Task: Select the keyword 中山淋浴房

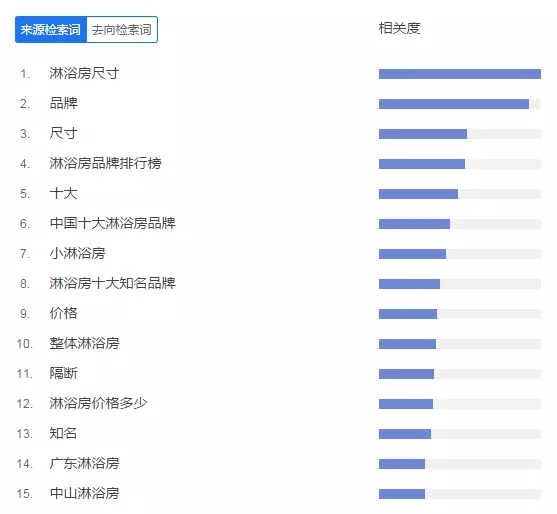Action: pyautogui.click(x=84, y=493)
